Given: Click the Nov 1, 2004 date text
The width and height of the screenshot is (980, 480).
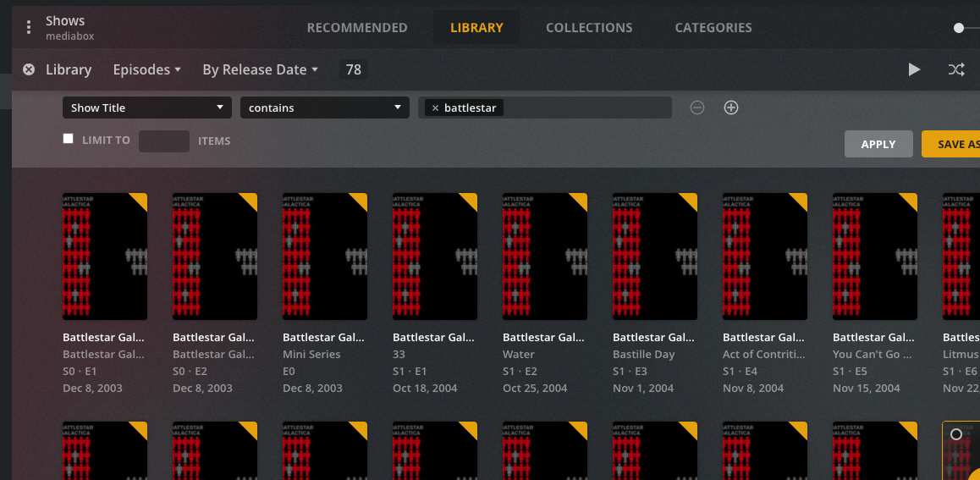Looking at the screenshot, I should click(x=643, y=388).
